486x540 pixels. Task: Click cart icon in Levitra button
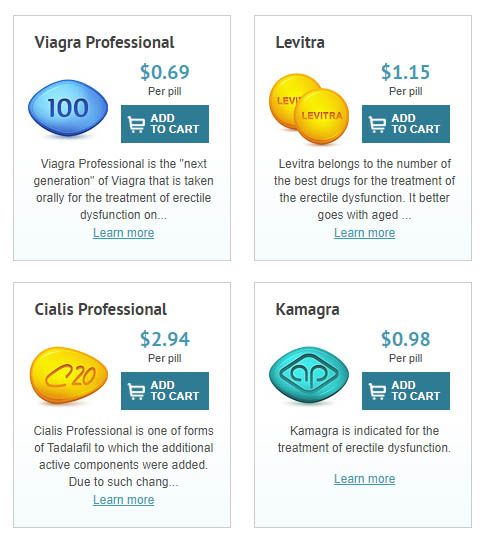click(377, 124)
